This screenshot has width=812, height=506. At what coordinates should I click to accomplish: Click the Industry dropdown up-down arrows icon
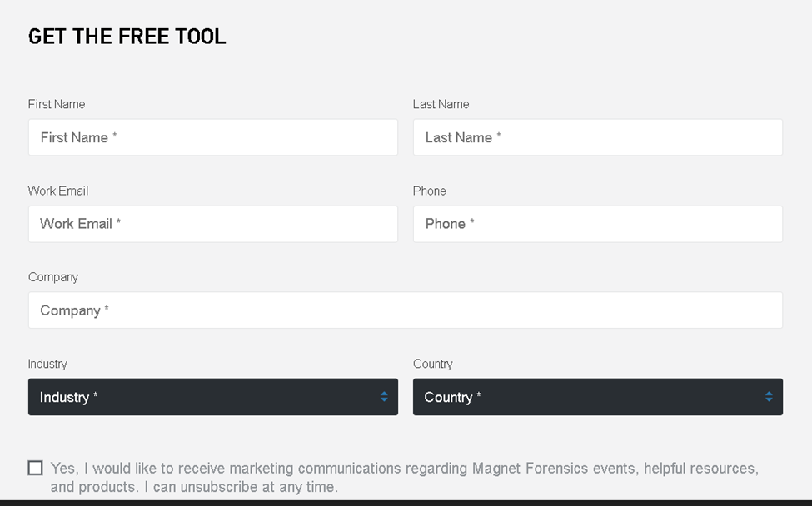pos(384,397)
